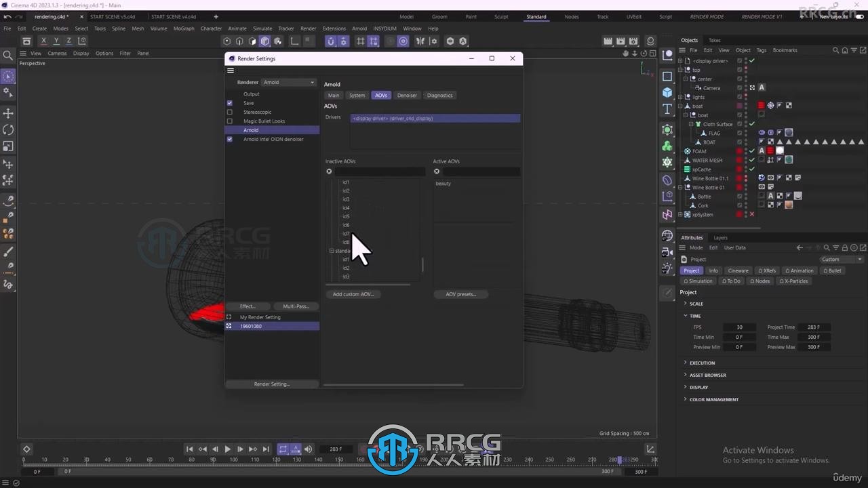Toggle the coordinate system icon next to Z

81,41
